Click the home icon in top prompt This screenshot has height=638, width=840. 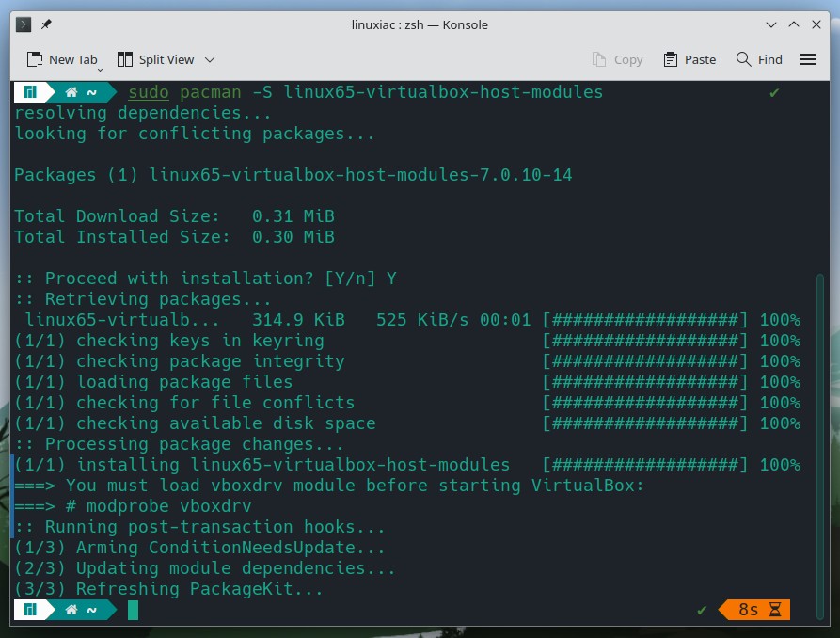tap(71, 92)
